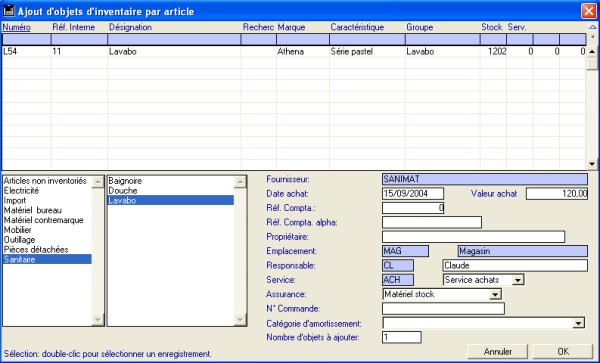Click the Claude responsible name field
Viewport: 600px width, 363px height.
[x=515, y=265]
